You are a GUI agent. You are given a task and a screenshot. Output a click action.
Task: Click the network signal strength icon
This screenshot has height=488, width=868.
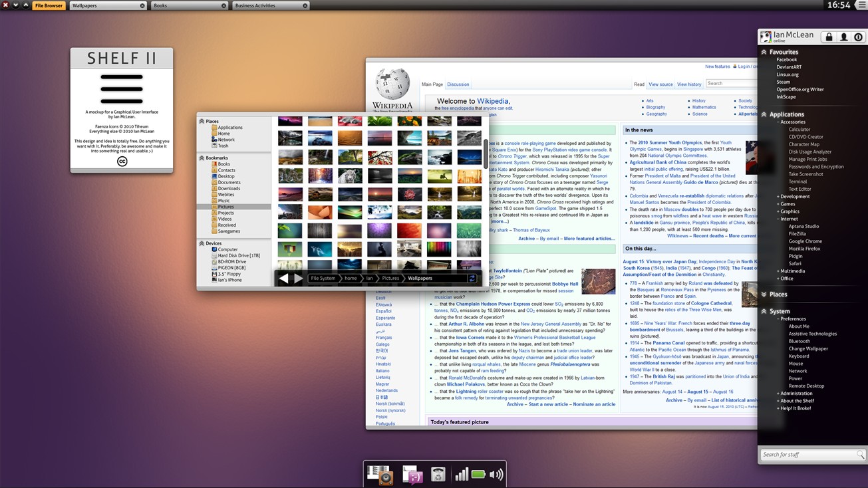pyautogui.click(x=462, y=474)
